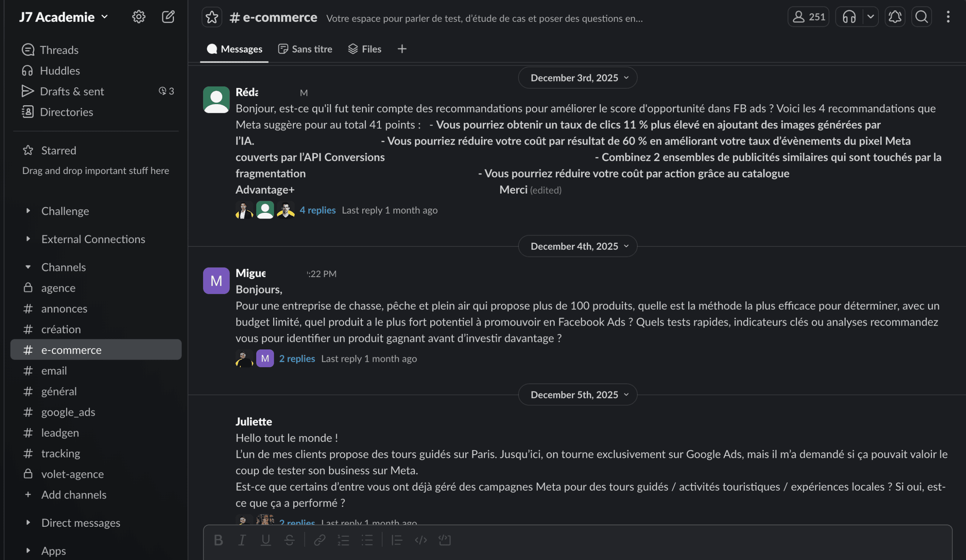This screenshot has height=560, width=966.
Task: Open the 4 replies thread
Action: pyautogui.click(x=317, y=211)
